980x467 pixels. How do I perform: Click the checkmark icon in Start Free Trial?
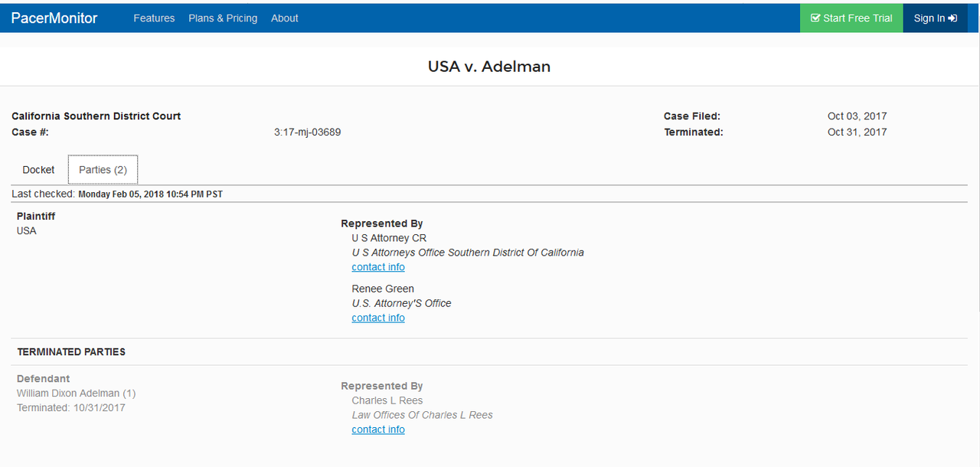click(815, 18)
